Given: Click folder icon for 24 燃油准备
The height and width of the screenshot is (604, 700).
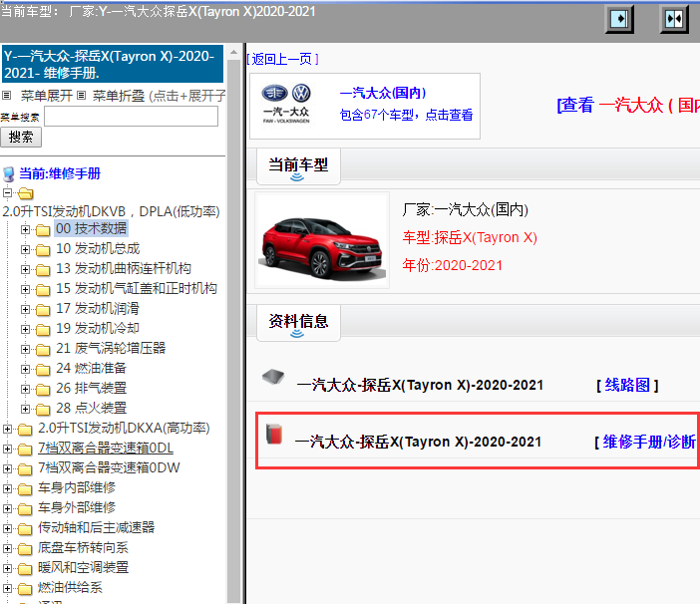Looking at the screenshot, I should 43,370.
